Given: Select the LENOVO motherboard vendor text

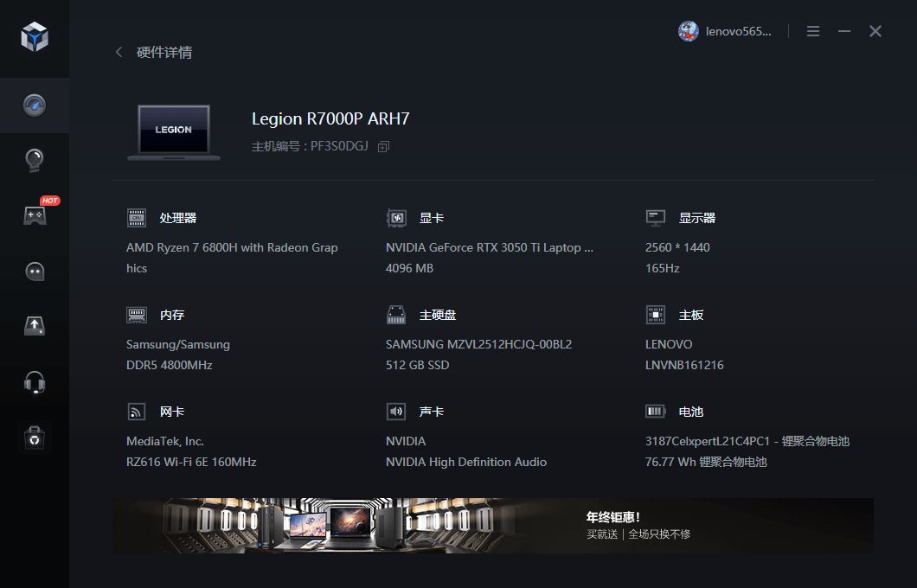Looking at the screenshot, I should pyautogui.click(x=669, y=344).
